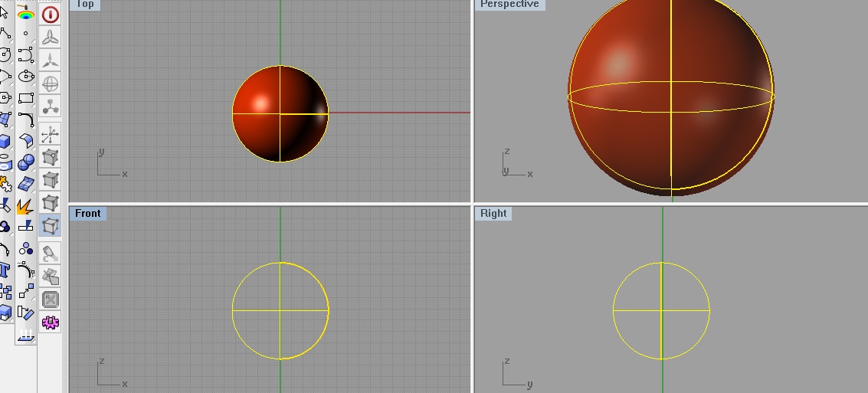Select the Split tool icon

coord(25,226)
